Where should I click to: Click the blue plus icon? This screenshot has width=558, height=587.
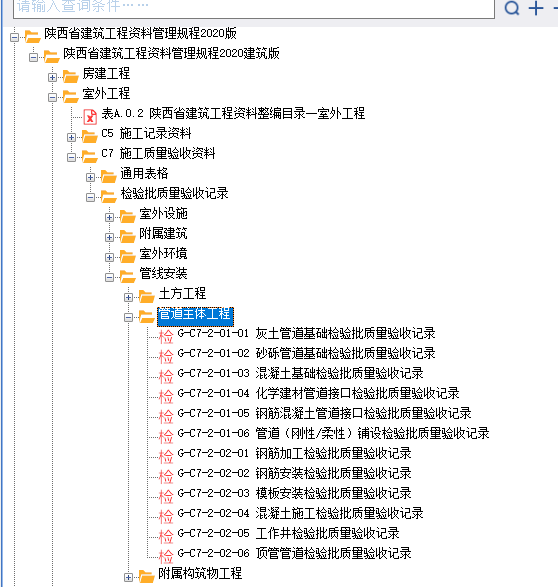[536, 8]
